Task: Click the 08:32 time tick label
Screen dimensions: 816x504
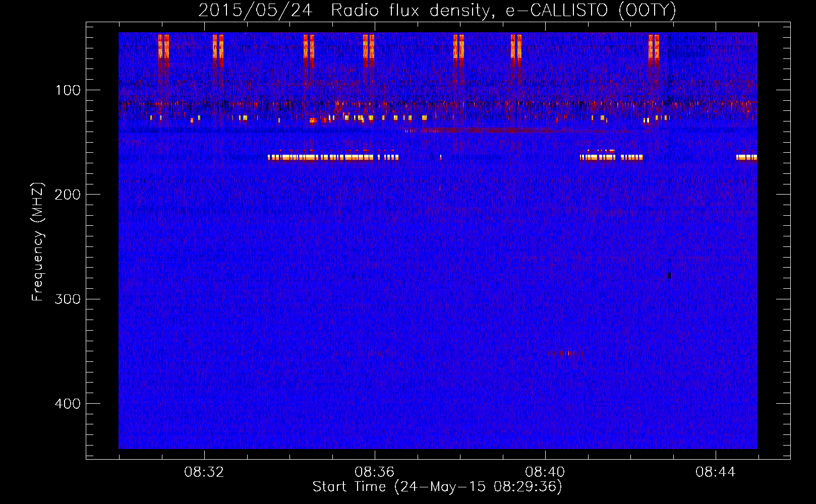Action: [204, 472]
